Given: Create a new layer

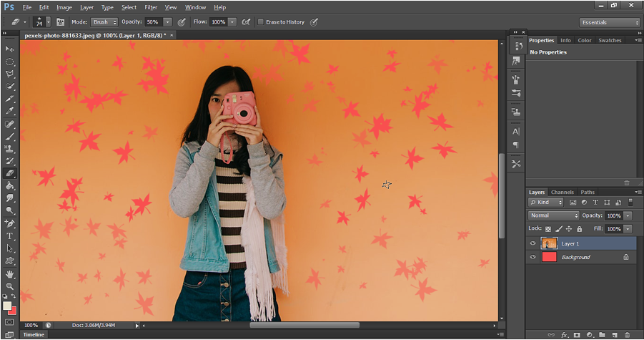Looking at the screenshot, I should click(615, 335).
